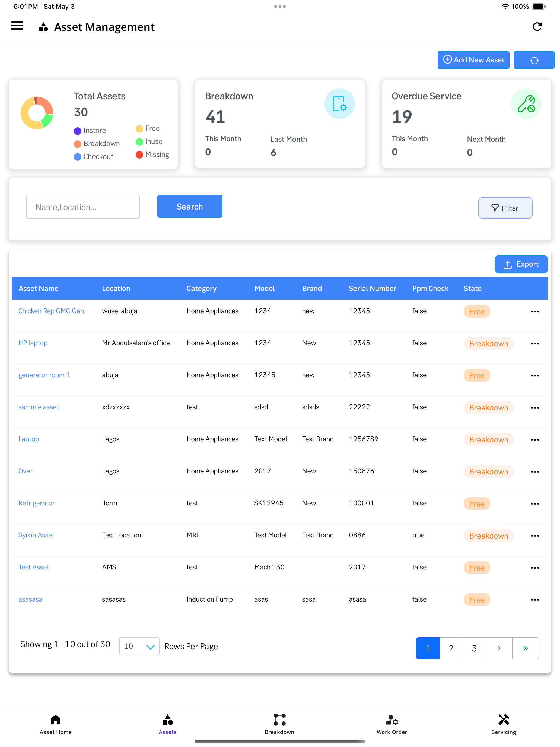Click the blue sync refresh button
This screenshot has height=747, width=560.
point(534,60)
